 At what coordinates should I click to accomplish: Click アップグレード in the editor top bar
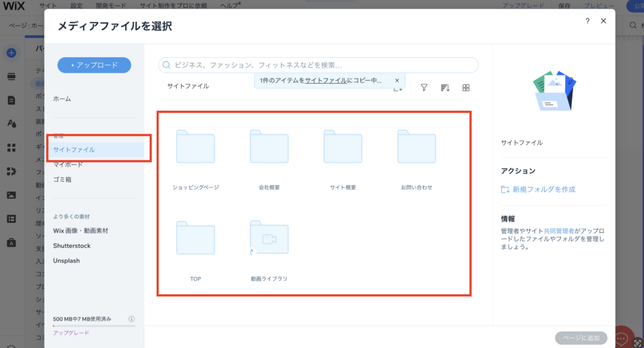click(x=523, y=6)
